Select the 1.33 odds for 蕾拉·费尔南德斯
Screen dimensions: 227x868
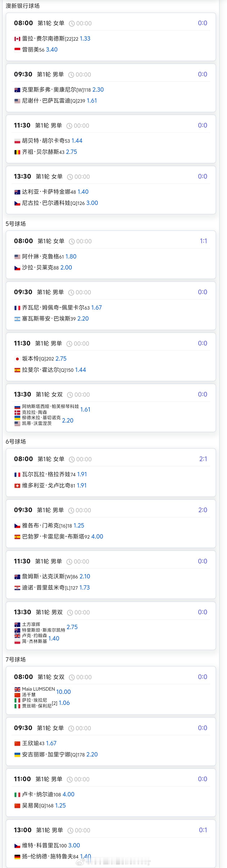85,39
